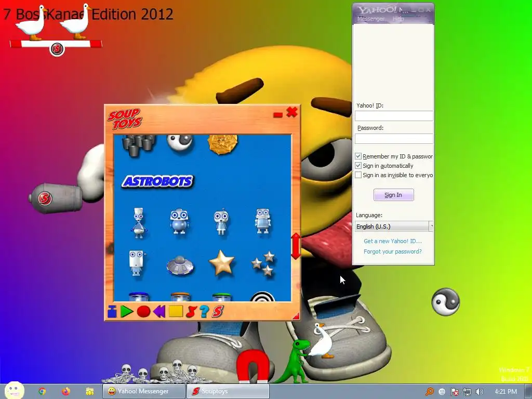532x399 pixels.
Task: Open the Help menu in Yahoo window
Action: pos(398,19)
